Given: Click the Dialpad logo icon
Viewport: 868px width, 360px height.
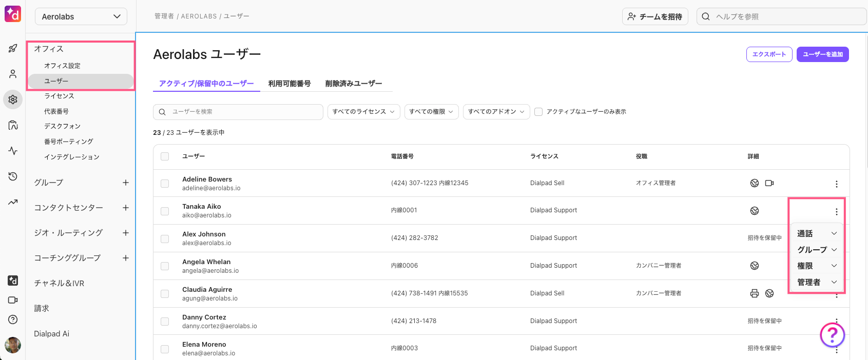Looking at the screenshot, I should click(x=13, y=14).
